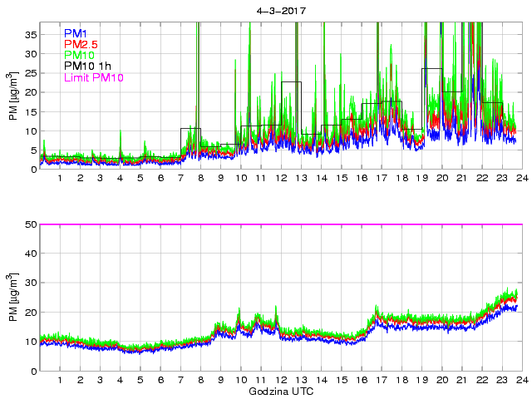Screen dimensions: 532x399
Task: Click the magenta limit line at 50
Action: 281,224
